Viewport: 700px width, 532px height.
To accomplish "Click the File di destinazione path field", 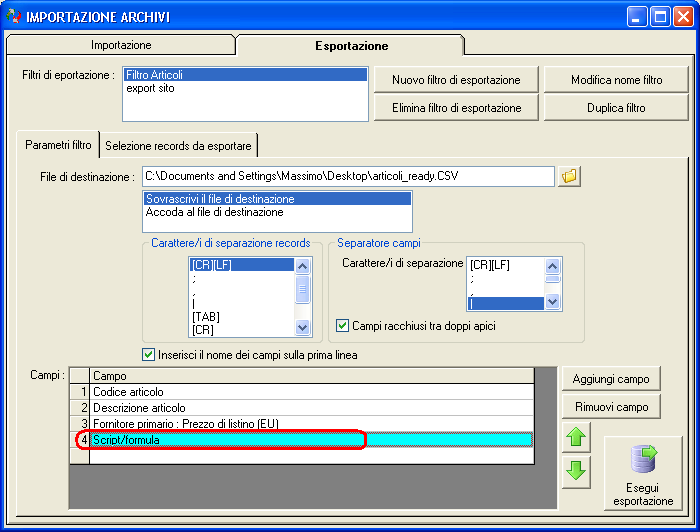I will coord(348,176).
